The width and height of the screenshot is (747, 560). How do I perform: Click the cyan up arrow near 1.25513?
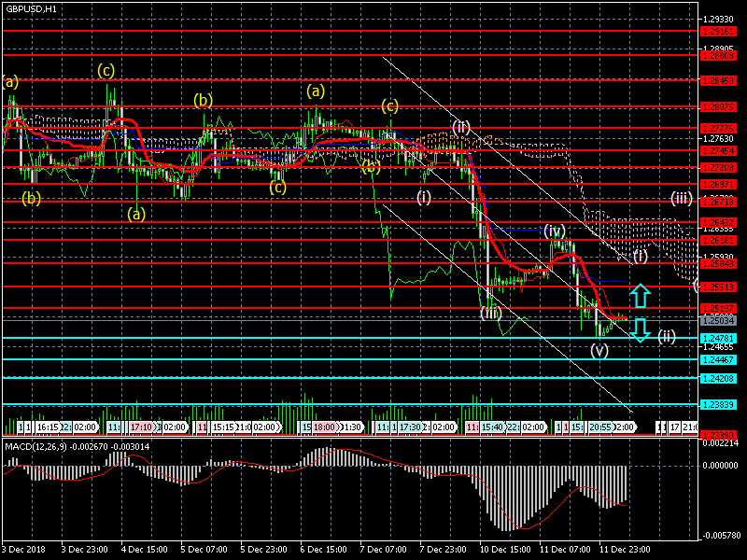[641, 295]
